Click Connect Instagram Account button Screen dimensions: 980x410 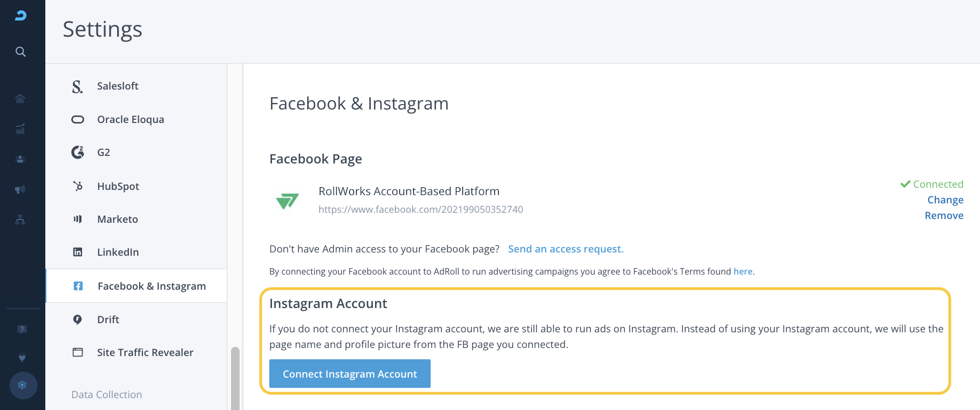pos(350,373)
